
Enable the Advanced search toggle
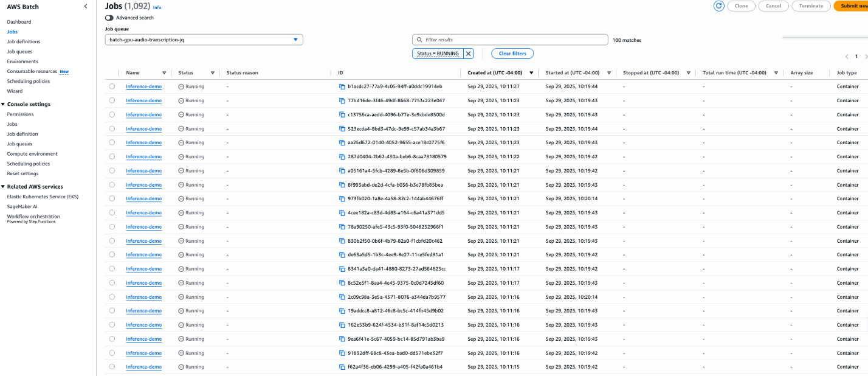tap(109, 18)
